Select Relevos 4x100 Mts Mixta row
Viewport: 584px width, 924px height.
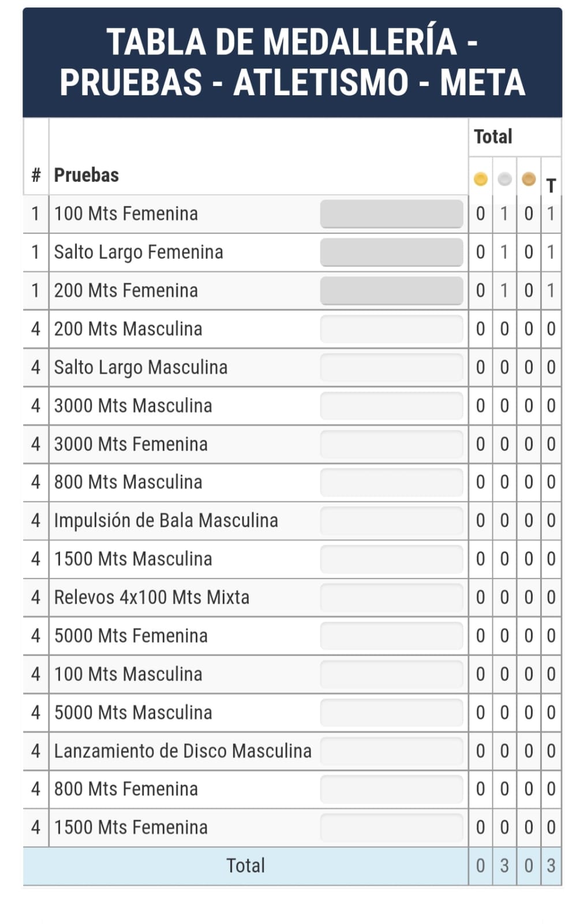pyautogui.click(x=292, y=598)
